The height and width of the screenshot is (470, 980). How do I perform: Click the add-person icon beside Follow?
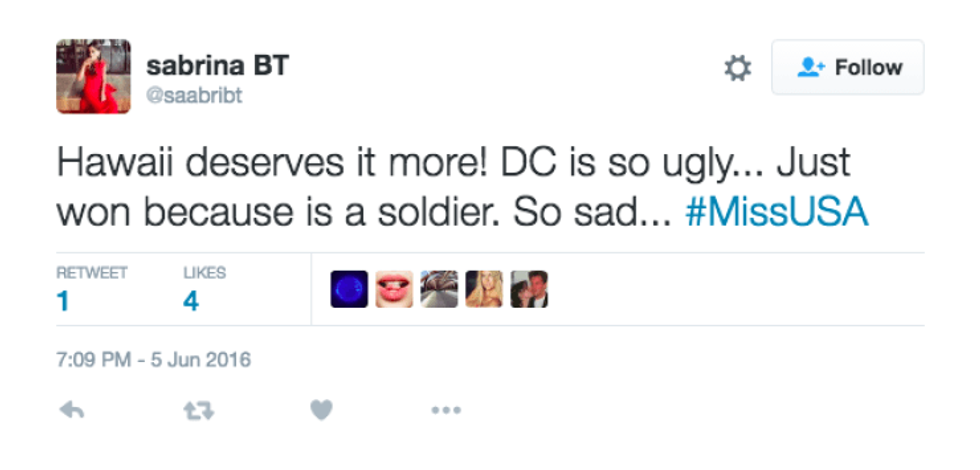coord(809,68)
